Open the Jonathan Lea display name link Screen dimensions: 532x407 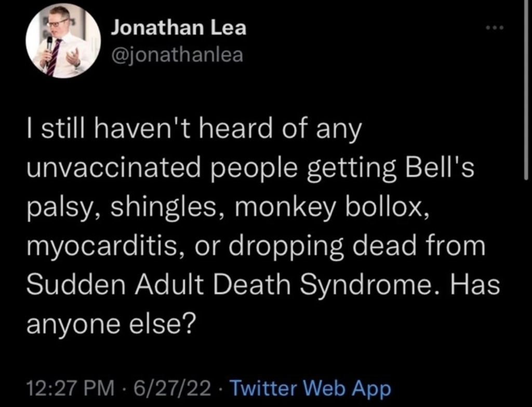click(x=179, y=28)
